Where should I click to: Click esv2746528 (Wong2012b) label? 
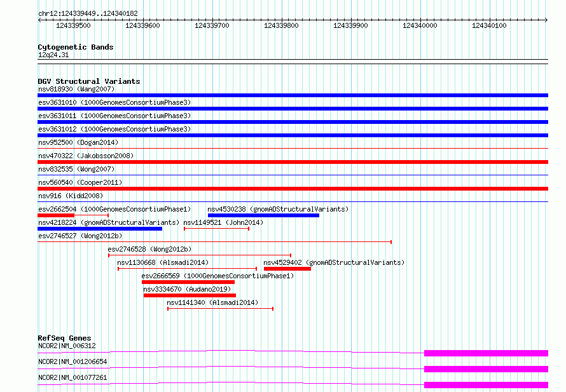coord(149,249)
